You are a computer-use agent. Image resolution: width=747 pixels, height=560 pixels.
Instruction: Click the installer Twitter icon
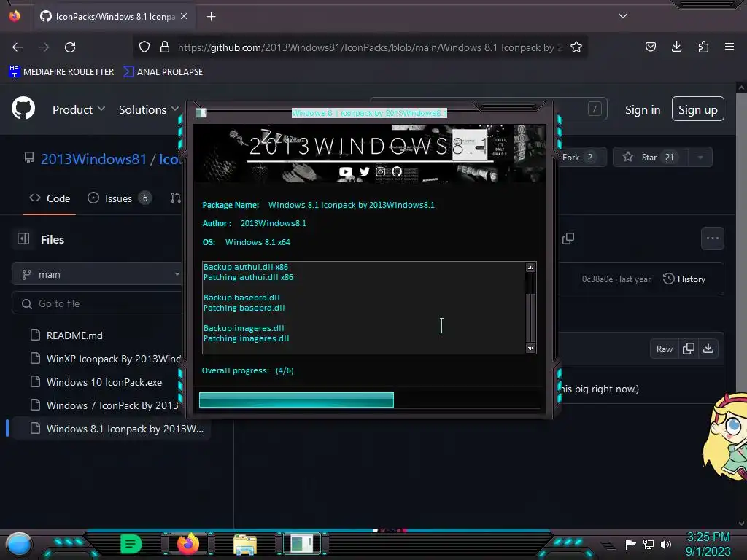(x=365, y=171)
